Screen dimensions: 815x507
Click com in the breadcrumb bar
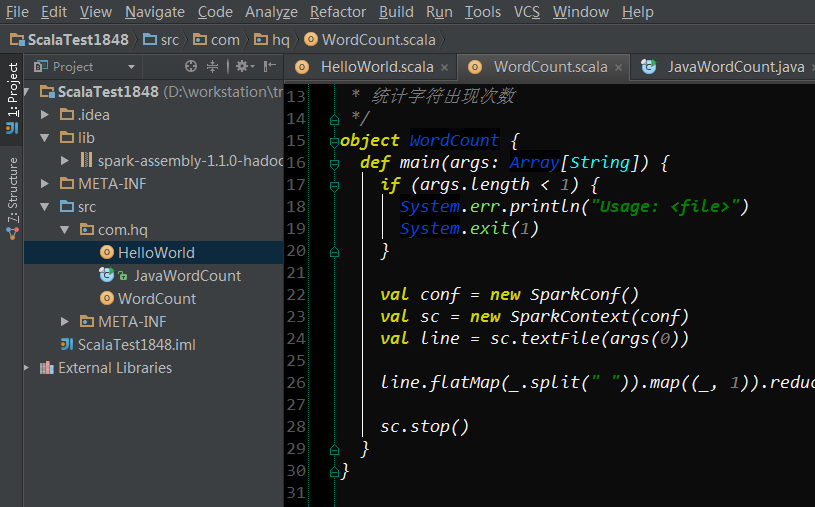pos(216,40)
